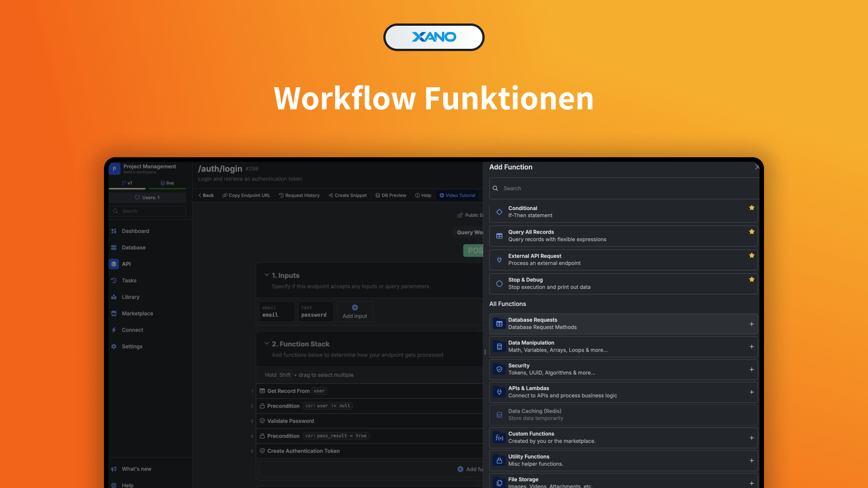The image size is (868, 488).
Task: Open the Dashboard sidebar item
Action: [x=135, y=231]
